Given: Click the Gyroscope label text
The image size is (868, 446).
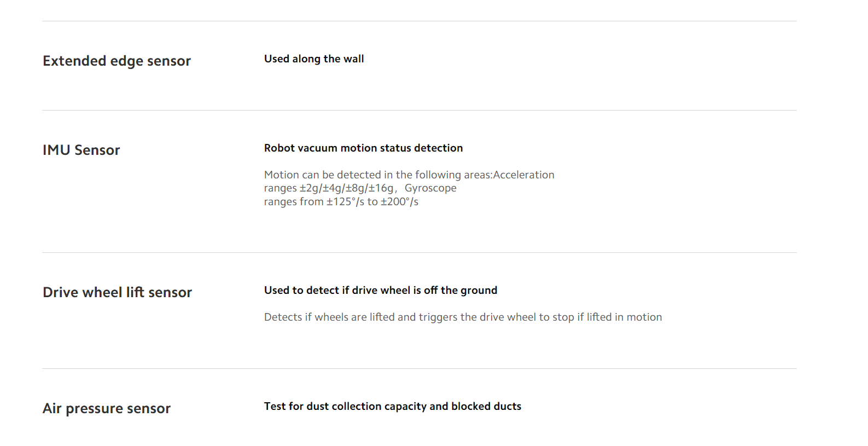Looking at the screenshot, I should [x=430, y=188].
